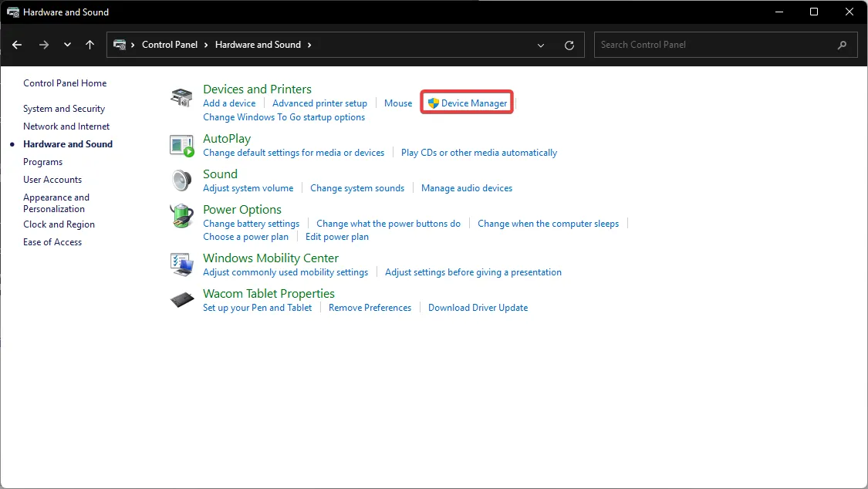Navigate back using the back arrow
The height and width of the screenshot is (489, 868).
coord(17,45)
